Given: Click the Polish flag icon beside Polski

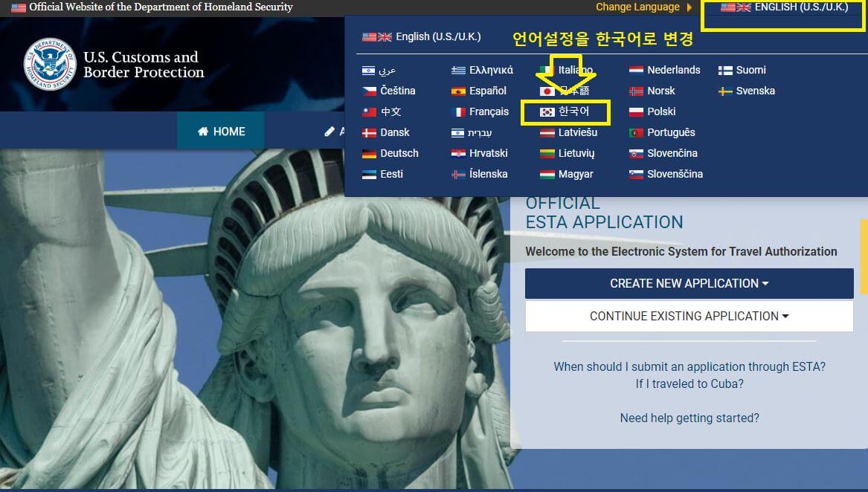Looking at the screenshot, I should 636,111.
